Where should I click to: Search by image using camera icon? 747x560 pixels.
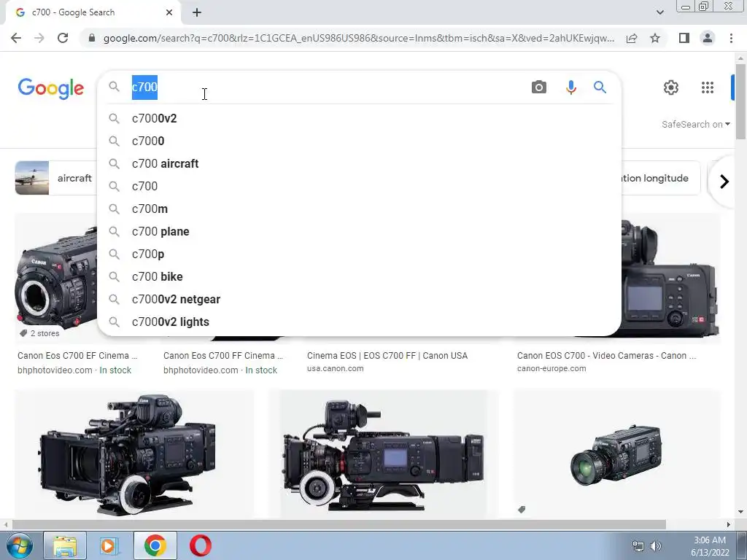pos(539,87)
